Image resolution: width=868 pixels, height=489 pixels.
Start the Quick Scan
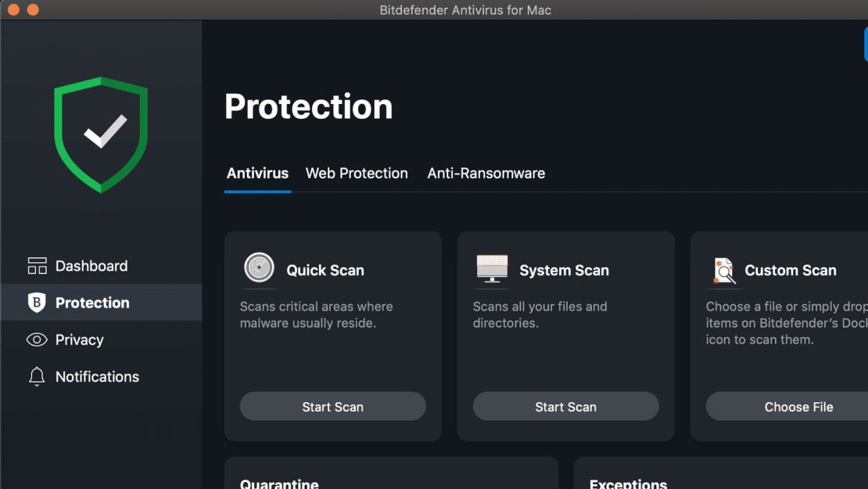click(332, 407)
